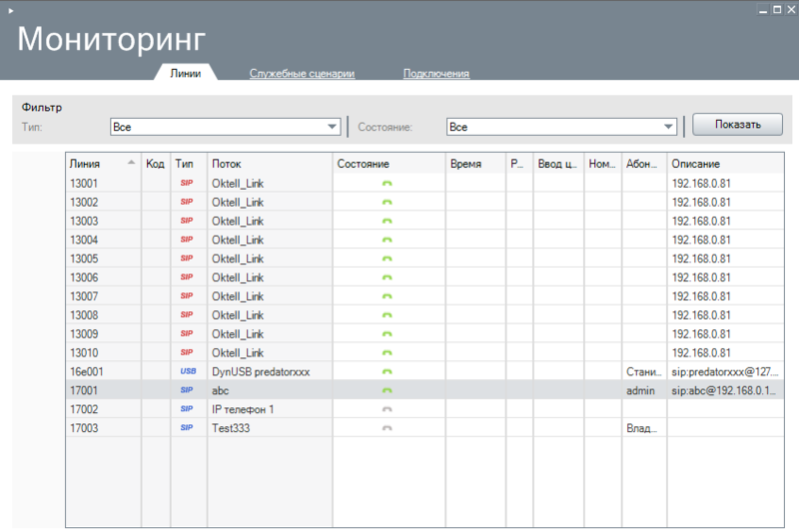Switch to the Подключения tab
The width and height of the screenshot is (799, 532).
click(436, 73)
